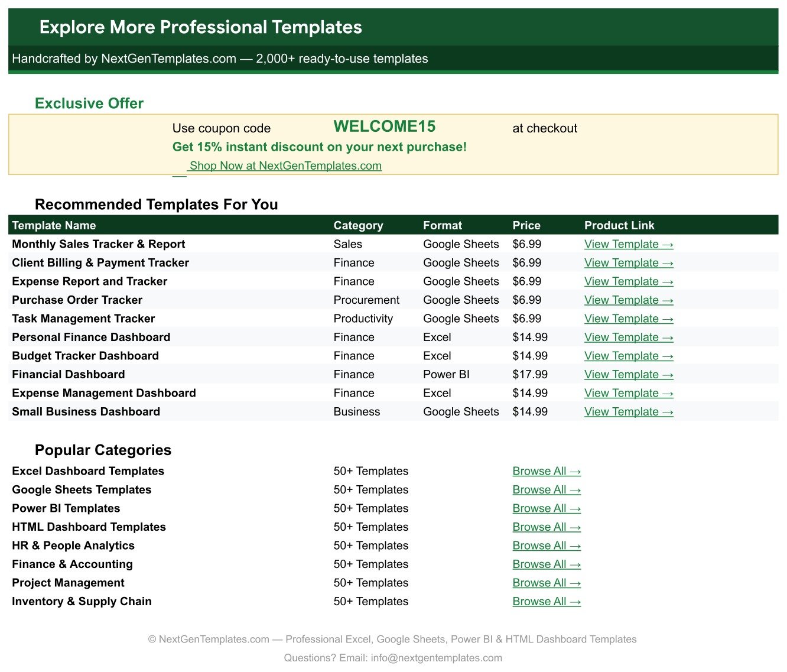Screen dimensions: 787x672
Task: Open Client Billing & Payment Tracker template link
Action: [x=629, y=263]
